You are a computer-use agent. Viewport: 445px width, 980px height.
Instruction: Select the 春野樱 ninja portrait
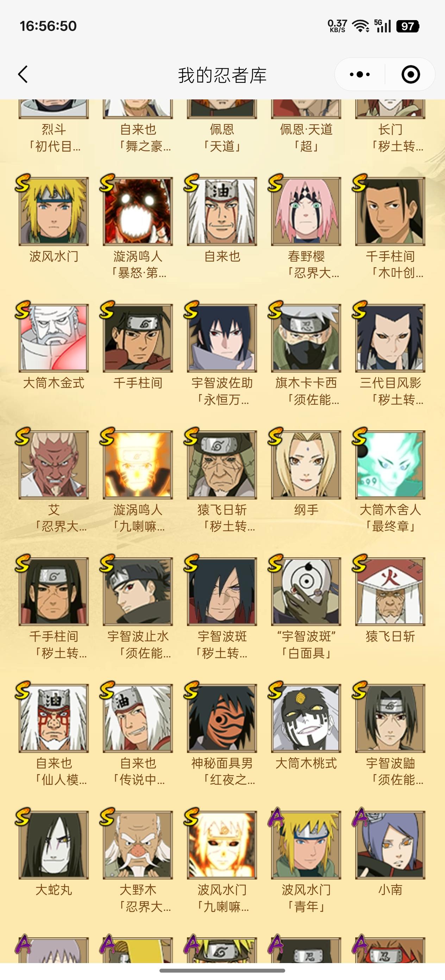(x=306, y=211)
